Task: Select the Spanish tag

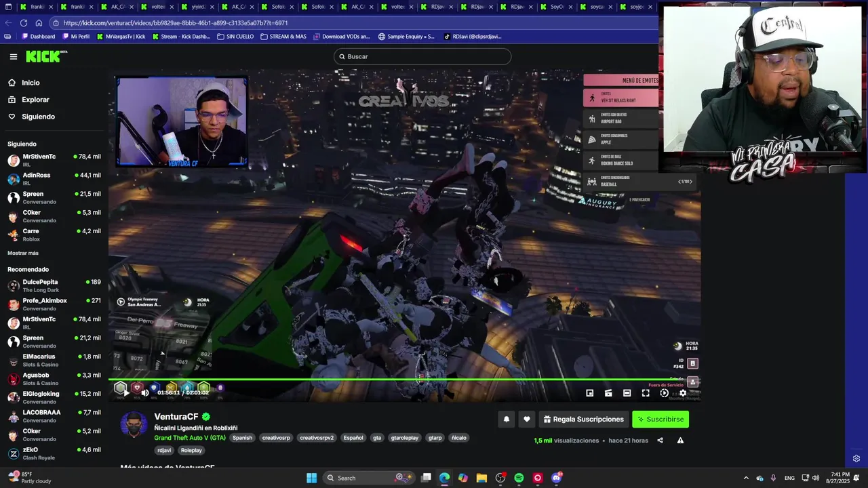Action: [242, 438]
